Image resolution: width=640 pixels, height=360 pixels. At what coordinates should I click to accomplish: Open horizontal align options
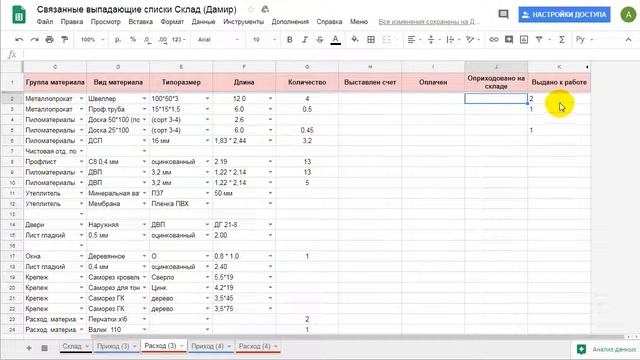tap(413, 40)
